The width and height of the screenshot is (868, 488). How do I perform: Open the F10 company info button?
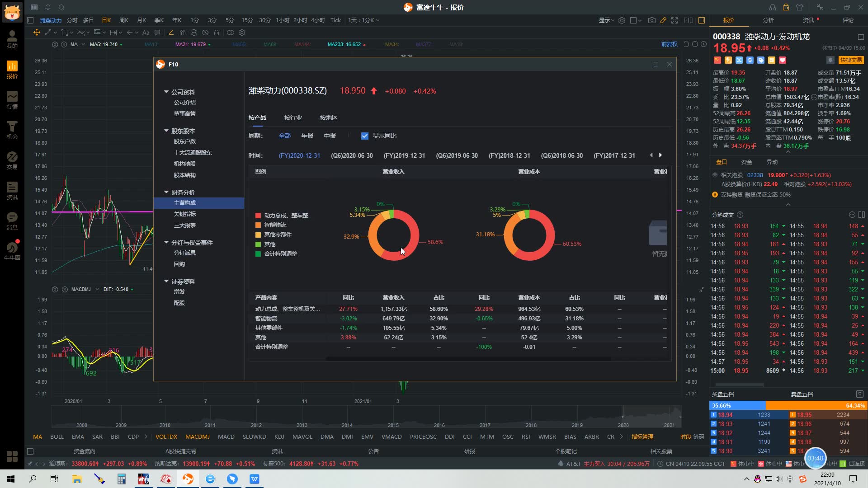tap(688, 20)
